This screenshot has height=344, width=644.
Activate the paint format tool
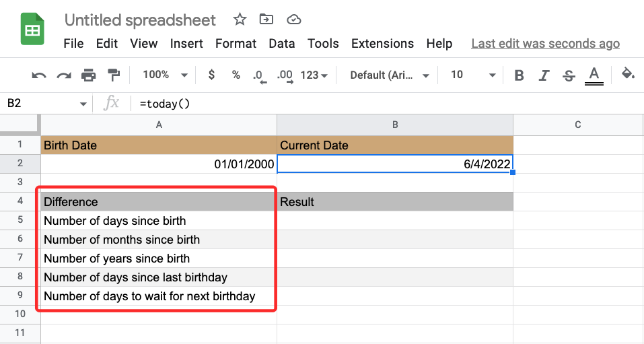(x=113, y=75)
